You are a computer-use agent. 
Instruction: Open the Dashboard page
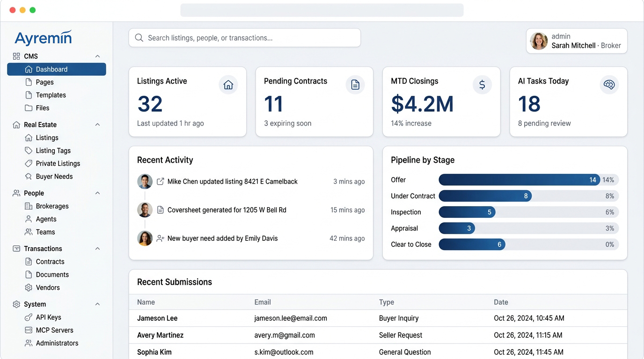(x=57, y=69)
